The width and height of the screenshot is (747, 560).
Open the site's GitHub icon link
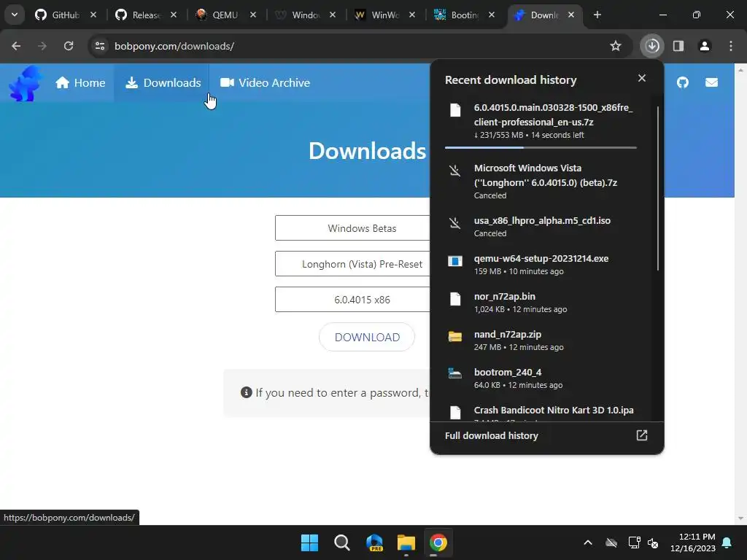point(683,83)
